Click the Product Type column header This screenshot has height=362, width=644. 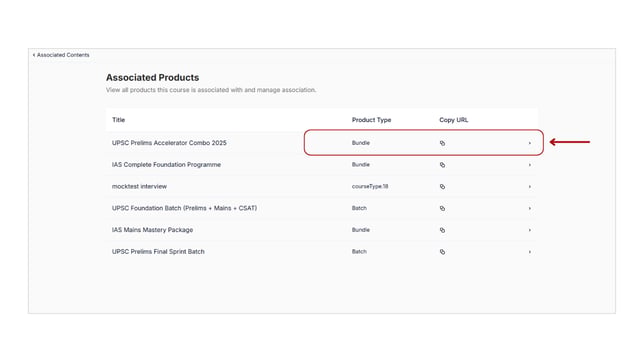pos(371,120)
